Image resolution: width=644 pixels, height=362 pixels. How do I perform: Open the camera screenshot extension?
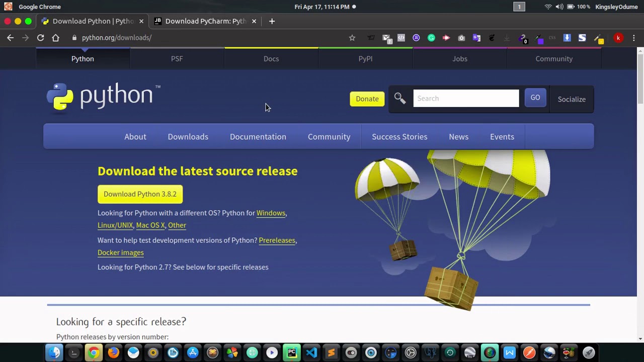461,38
